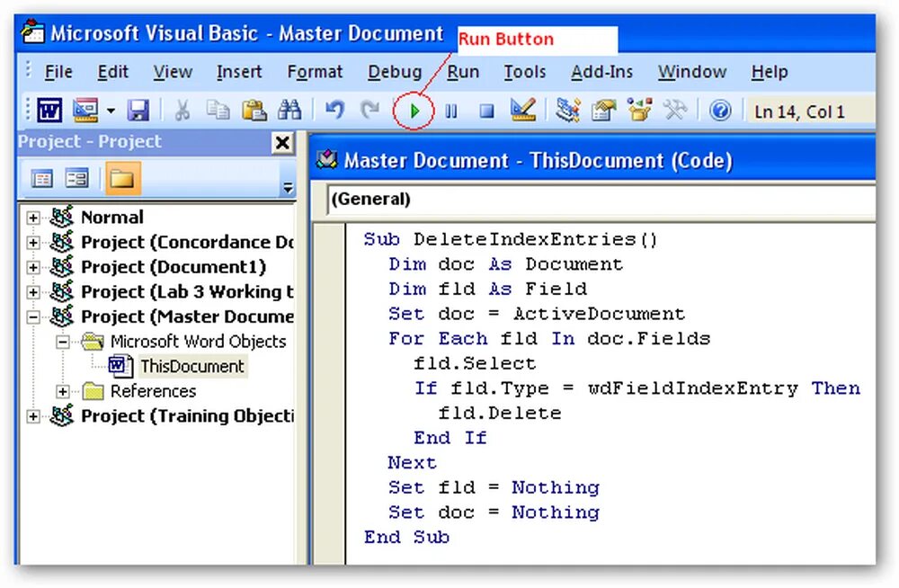This screenshot has height=588, width=899.
Task: Toggle Design Mode icon
Action: point(523,109)
